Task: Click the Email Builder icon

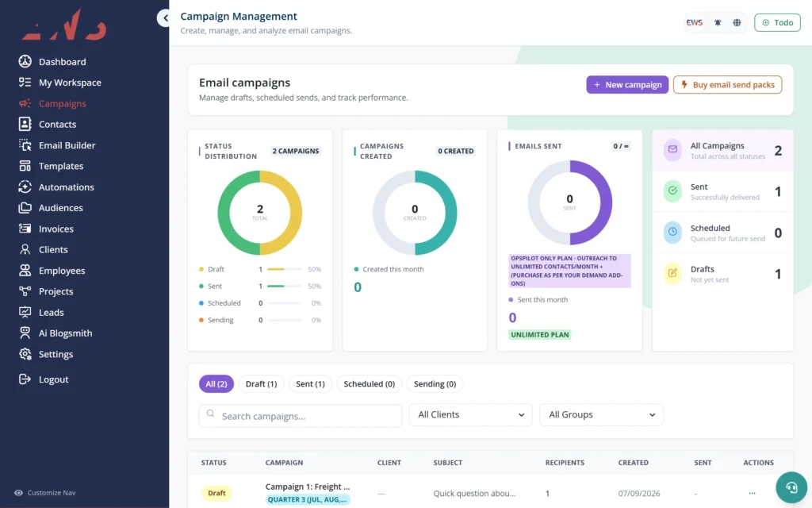Action: [x=25, y=145]
